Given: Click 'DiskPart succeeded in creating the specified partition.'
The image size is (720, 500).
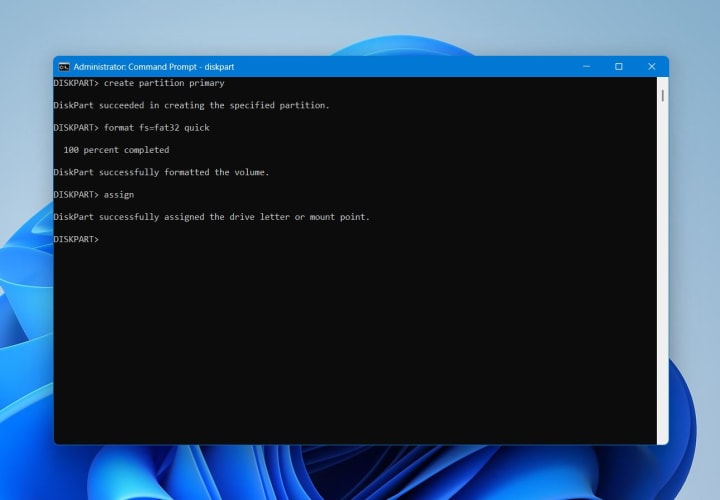Looking at the screenshot, I should [191, 106].
